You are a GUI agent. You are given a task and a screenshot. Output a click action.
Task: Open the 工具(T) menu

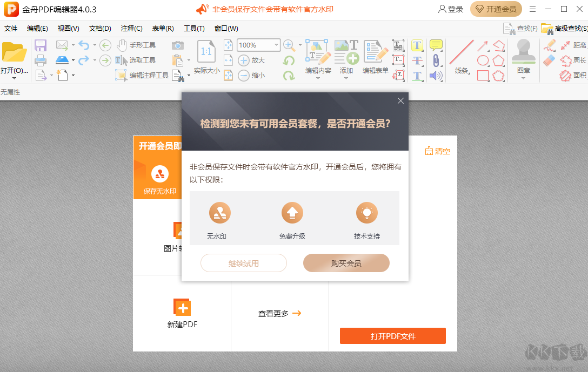click(x=194, y=28)
